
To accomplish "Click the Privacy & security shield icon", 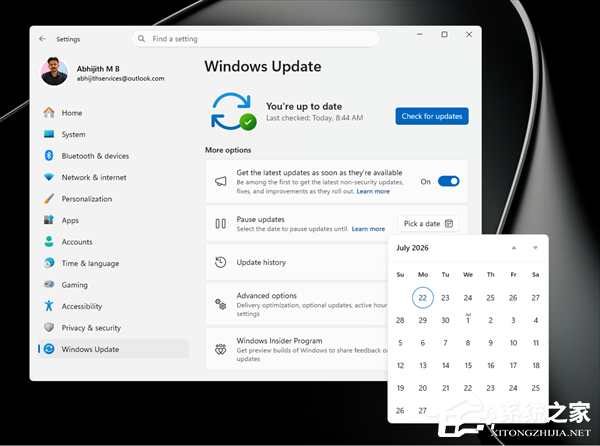I will pos(49,327).
